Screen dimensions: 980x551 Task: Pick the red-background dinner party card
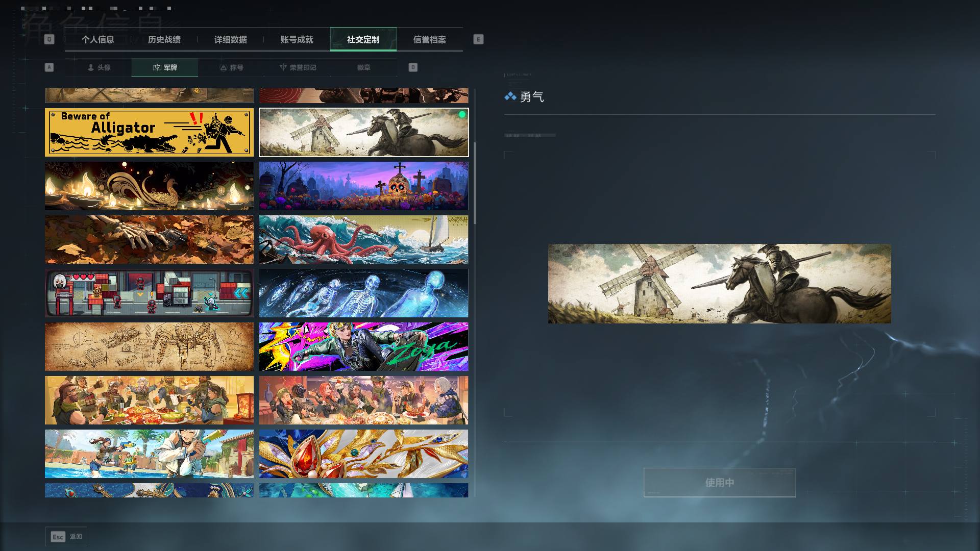pos(363,400)
